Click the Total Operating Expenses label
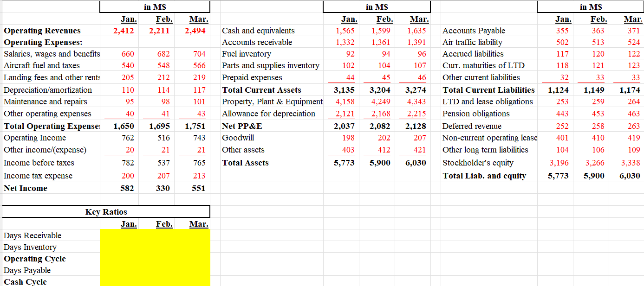 tap(51, 125)
